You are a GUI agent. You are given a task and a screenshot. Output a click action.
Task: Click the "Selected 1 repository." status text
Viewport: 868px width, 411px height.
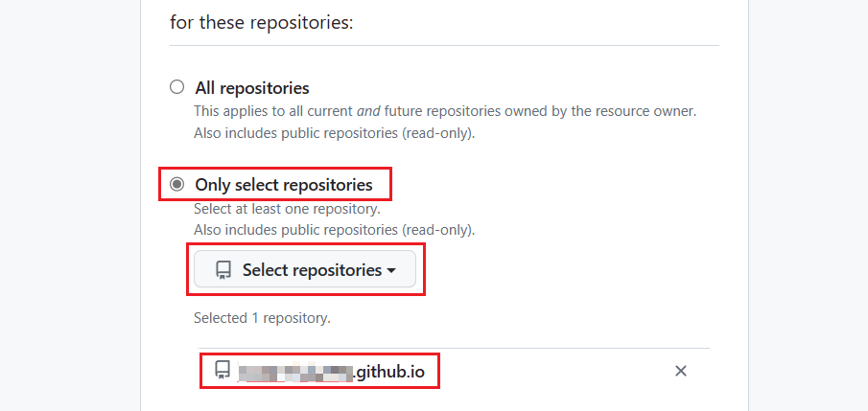pos(262,316)
